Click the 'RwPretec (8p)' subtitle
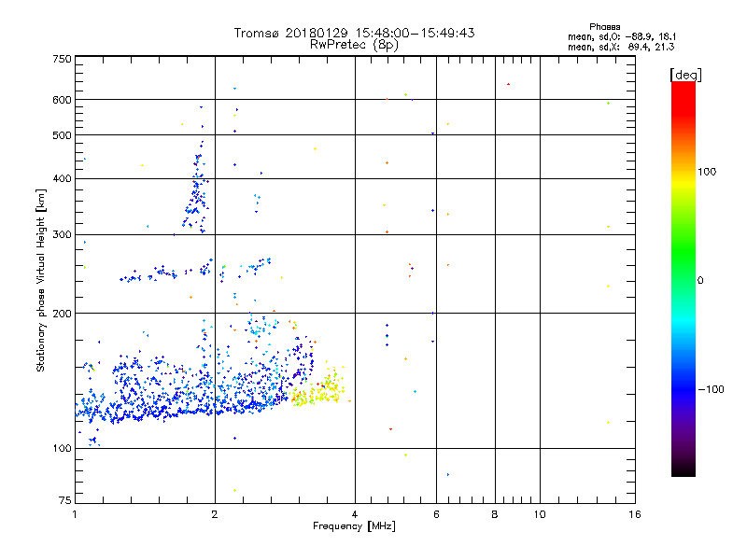 (x=354, y=45)
